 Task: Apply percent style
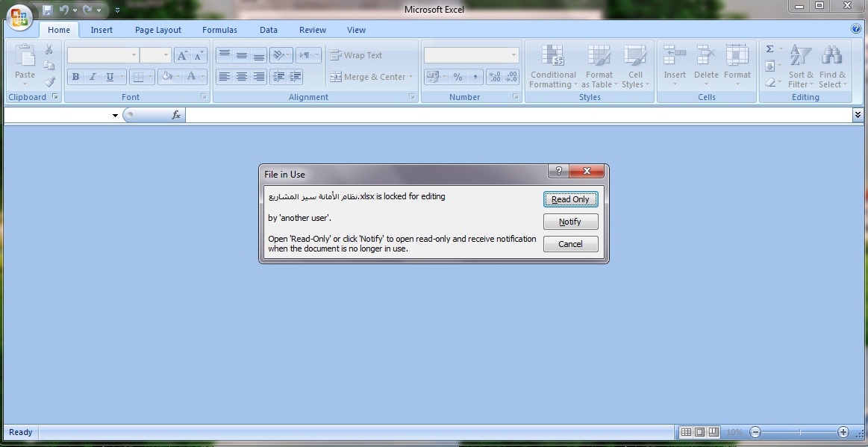click(458, 77)
